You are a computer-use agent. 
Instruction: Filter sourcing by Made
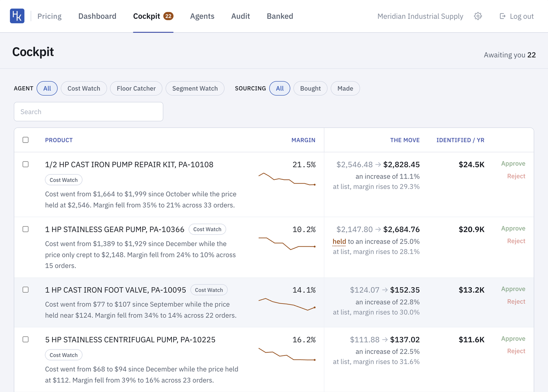tap(345, 88)
